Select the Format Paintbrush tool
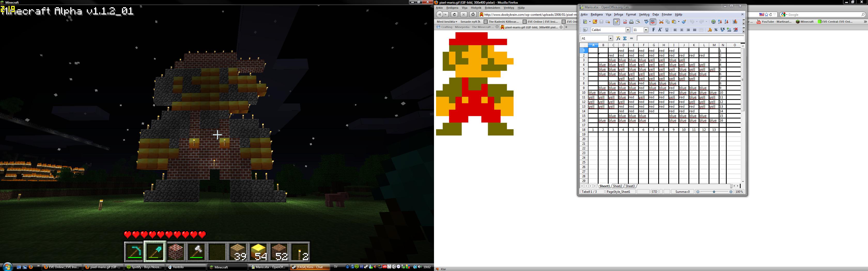This screenshot has height=271, width=868. click(684, 22)
